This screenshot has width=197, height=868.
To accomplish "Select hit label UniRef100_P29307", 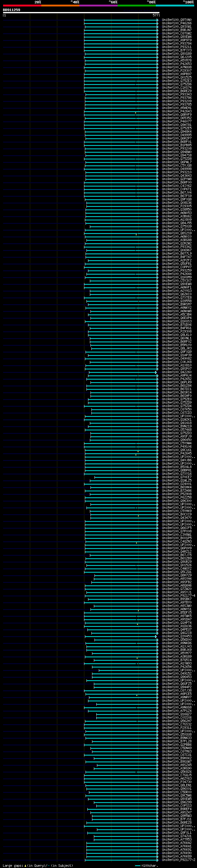I will pos(177,71).
